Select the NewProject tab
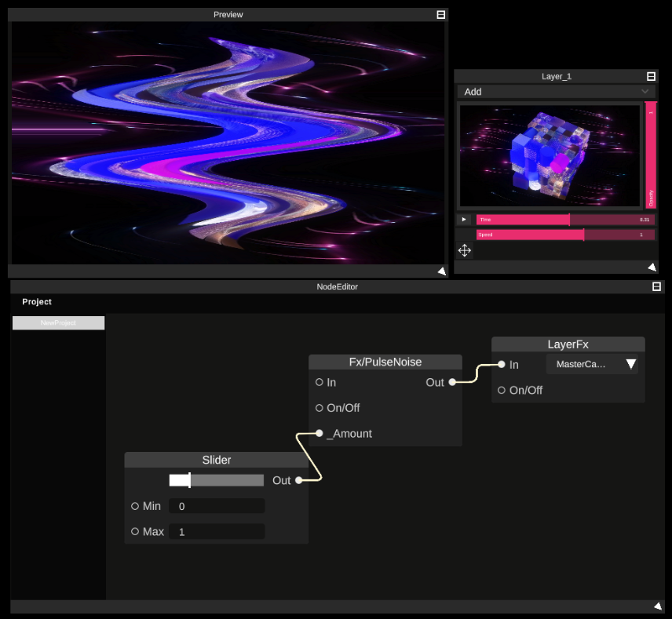This screenshot has height=619, width=672. 58,322
